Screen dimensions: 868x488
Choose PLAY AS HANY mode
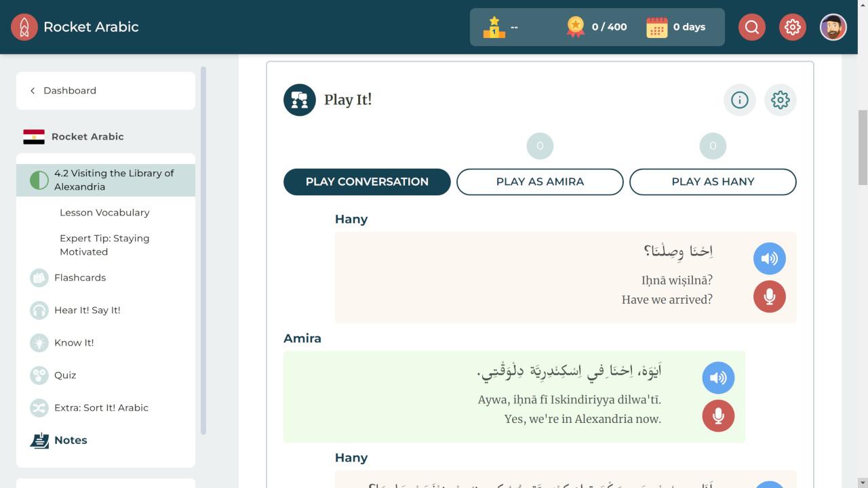[x=713, y=182]
